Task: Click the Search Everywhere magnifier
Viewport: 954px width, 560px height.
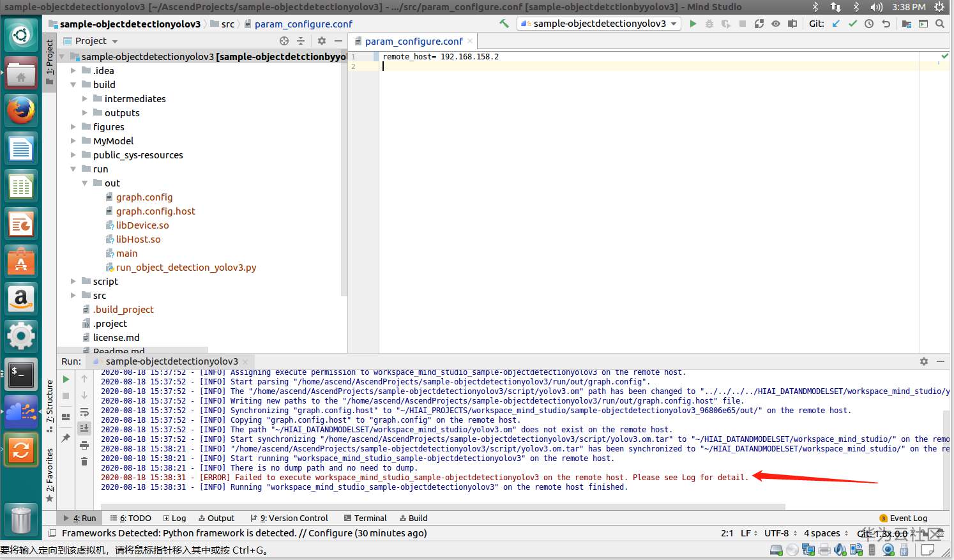Action: point(940,24)
